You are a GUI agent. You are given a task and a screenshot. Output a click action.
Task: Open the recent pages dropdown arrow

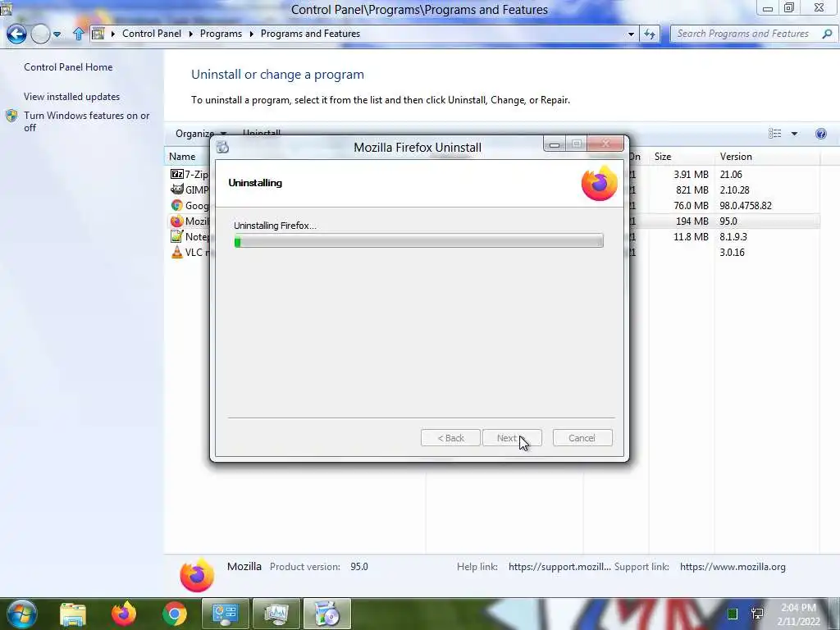click(57, 34)
